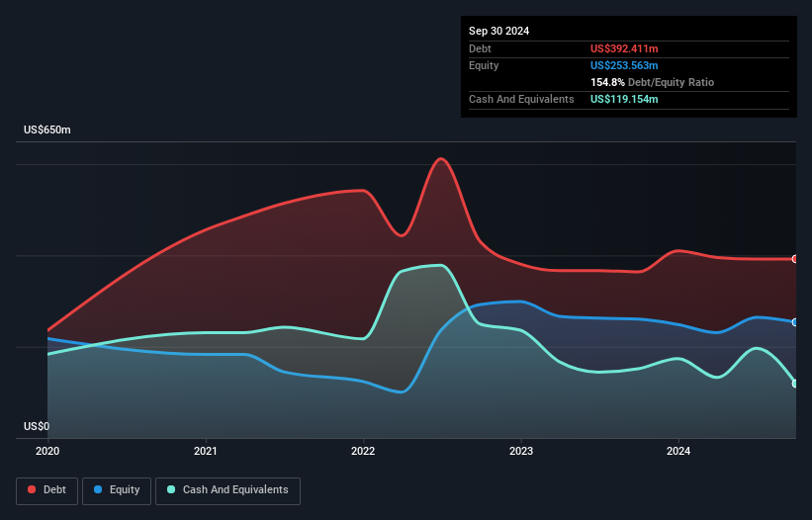Select the red Debt endpoint marker
The height and width of the screenshot is (520, 812).
[x=795, y=259]
